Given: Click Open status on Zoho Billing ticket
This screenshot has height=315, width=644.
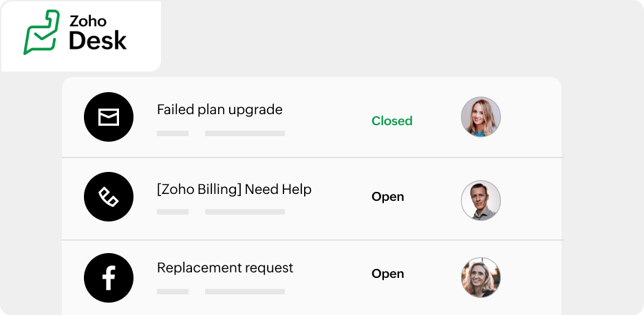Looking at the screenshot, I should (387, 197).
